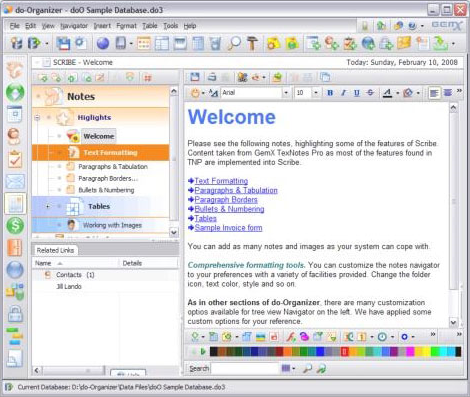Open the calendar grid view toolbar icon

[144, 43]
